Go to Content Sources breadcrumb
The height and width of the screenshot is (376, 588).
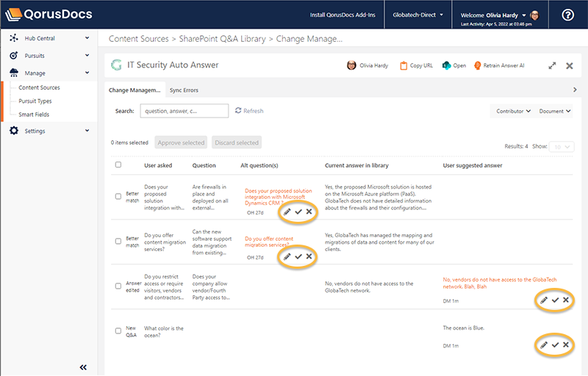139,39
